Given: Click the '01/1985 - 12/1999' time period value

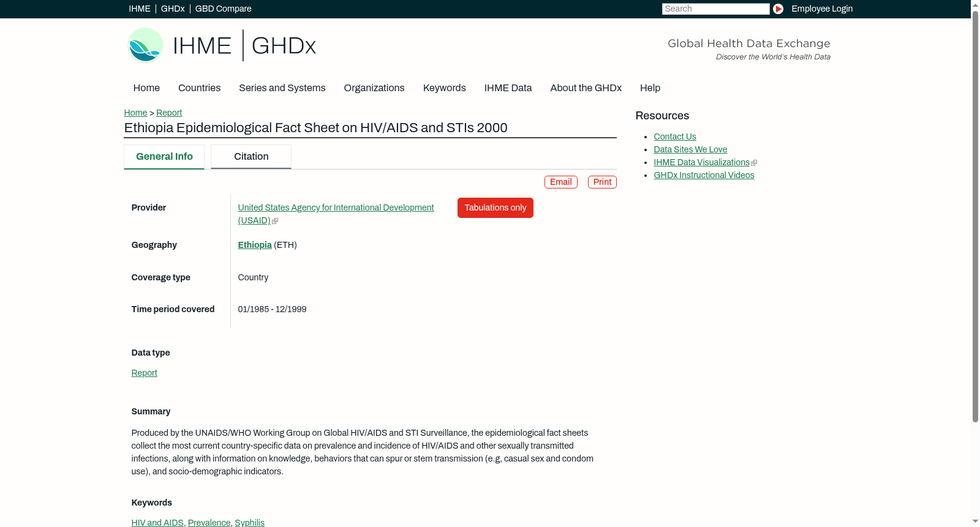Looking at the screenshot, I should click(272, 310).
